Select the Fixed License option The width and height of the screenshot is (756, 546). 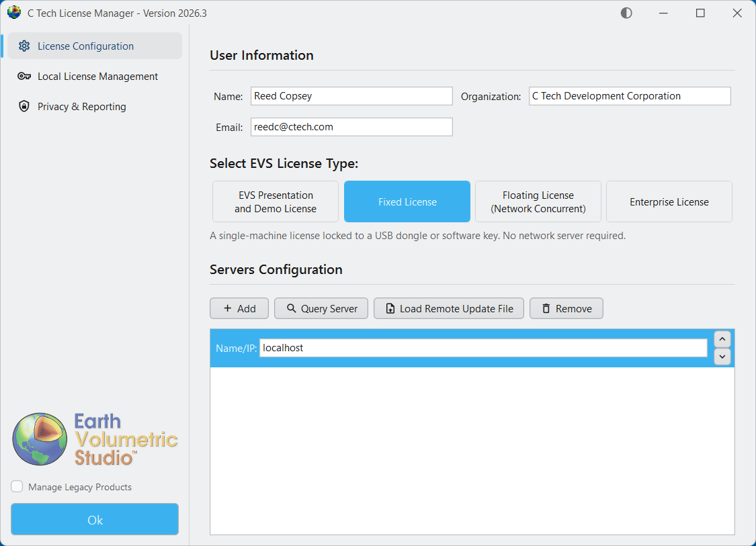pyautogui.click(x=407, y=201)
